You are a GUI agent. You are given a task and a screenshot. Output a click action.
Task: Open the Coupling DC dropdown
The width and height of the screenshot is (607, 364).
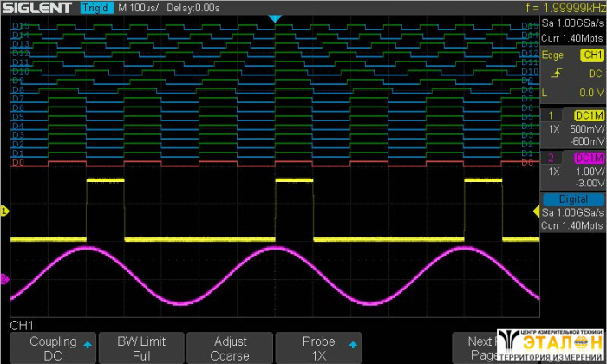pos(53,348)
